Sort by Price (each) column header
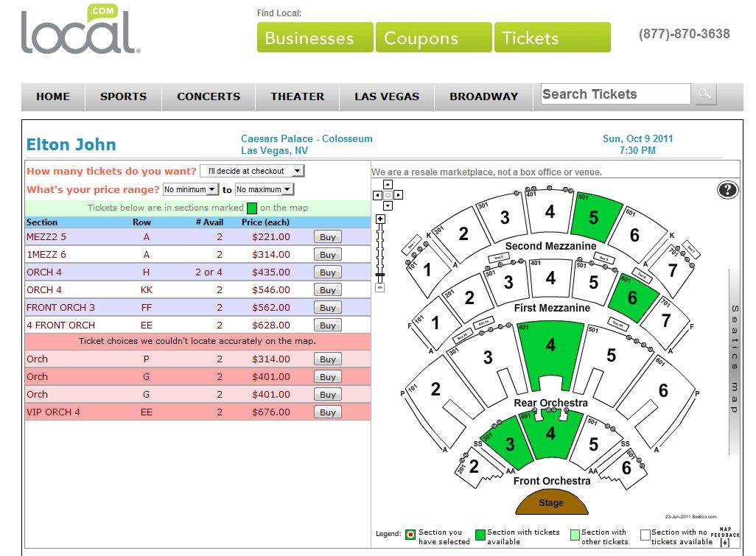The width and height of the screenshot is (756, 556). pos(266,222)
